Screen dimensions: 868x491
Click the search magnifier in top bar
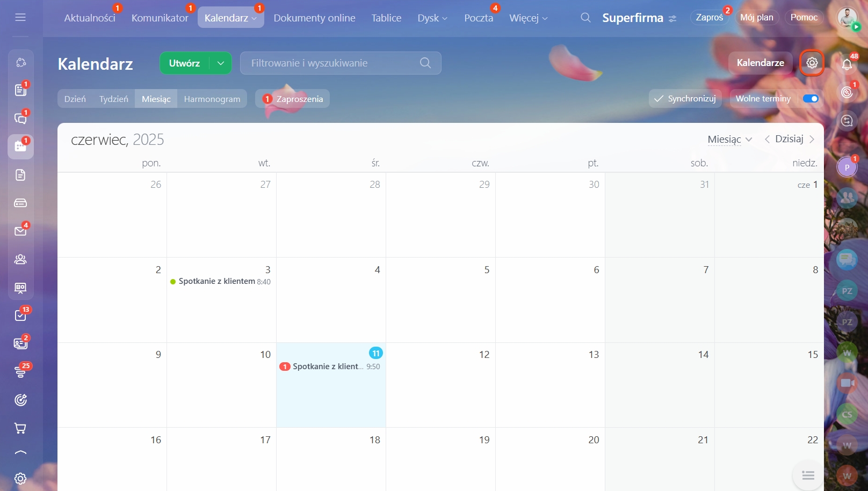(x=585, y=18)
